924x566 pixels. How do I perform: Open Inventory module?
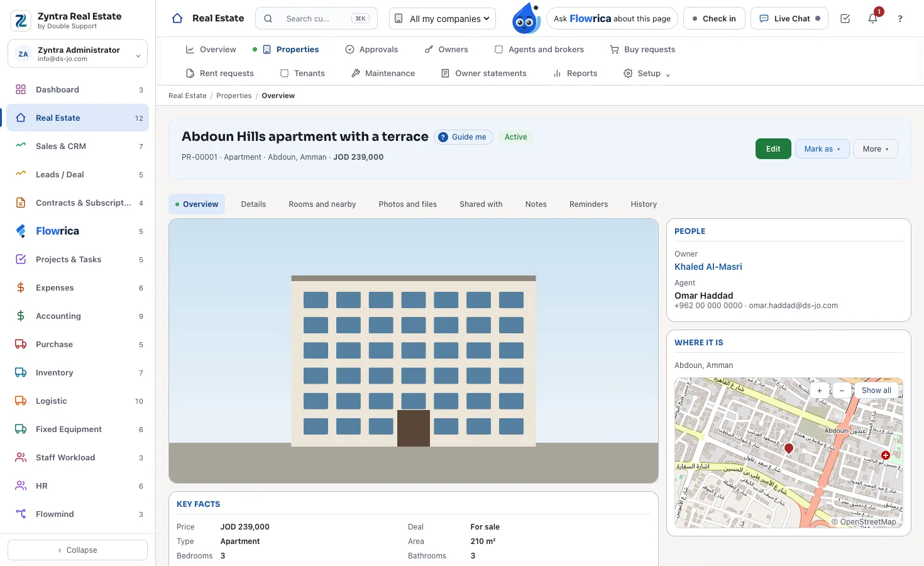click(x=78, y=373)
